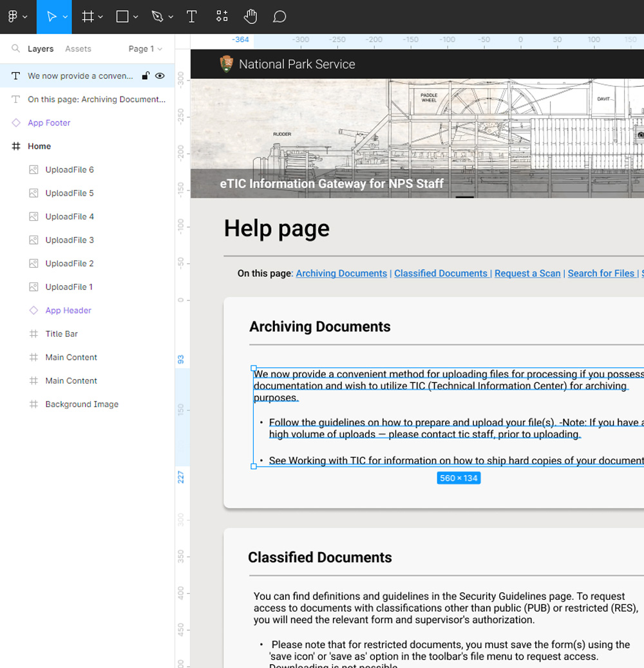Open the Resources components tool
The height and width of the screenshot is (668, 644).
tap(222, 17)
